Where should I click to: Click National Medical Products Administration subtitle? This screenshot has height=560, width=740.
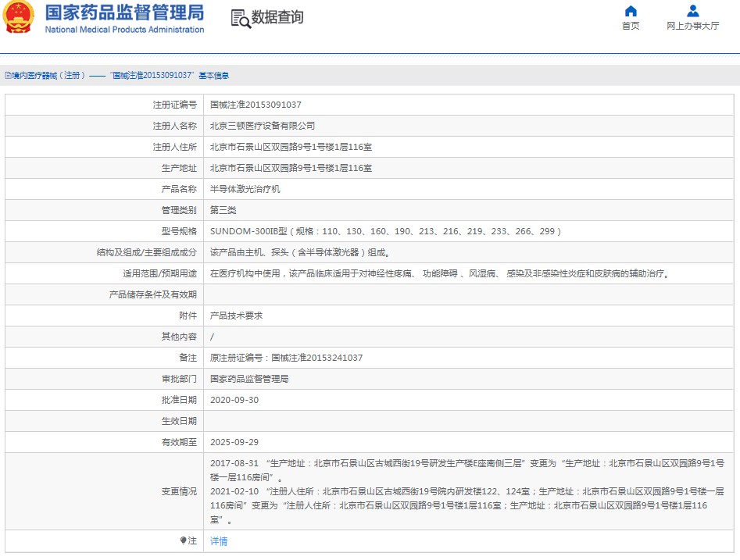[x=124, y=30]
